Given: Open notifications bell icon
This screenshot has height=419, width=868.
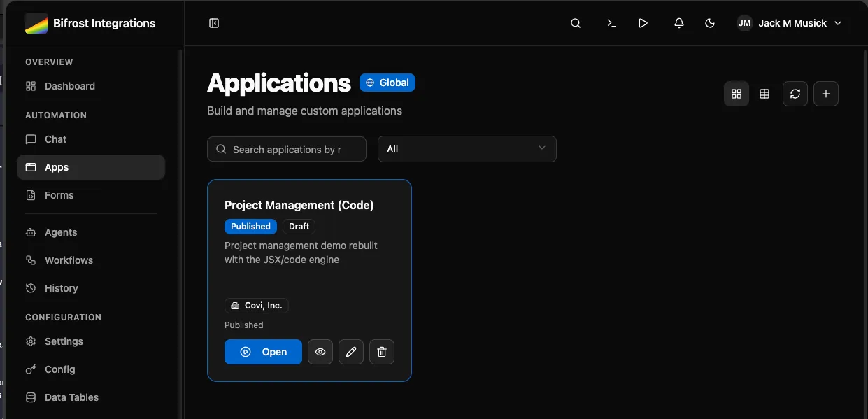Looking at the screenshot, I should 678,23.
